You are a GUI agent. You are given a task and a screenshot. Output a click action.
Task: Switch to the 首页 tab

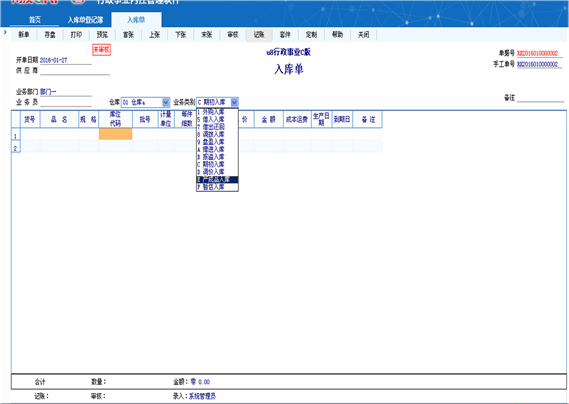[34, 20]
